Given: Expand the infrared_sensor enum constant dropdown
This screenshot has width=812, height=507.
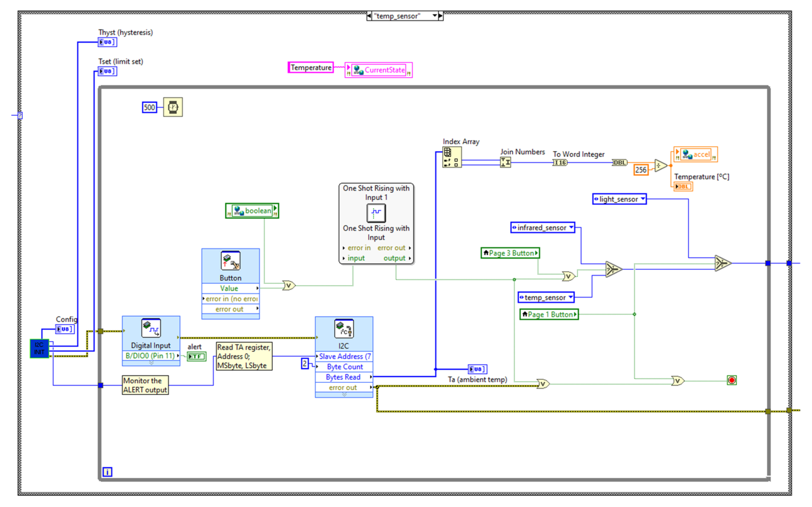Looking at the screenshot, I should click(x=571, y=228).
